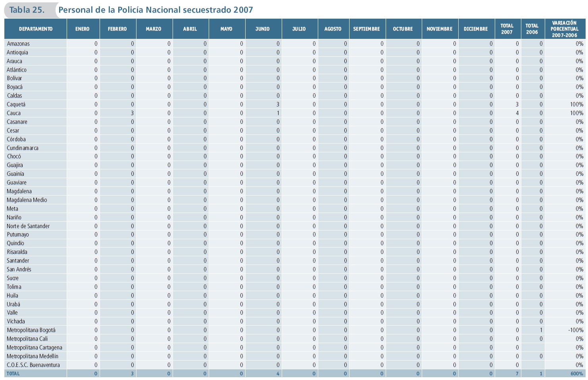Select Cauca's February value of 3
Image resolution: width=588 pixels, height=380 pixels.
[132, 113]
